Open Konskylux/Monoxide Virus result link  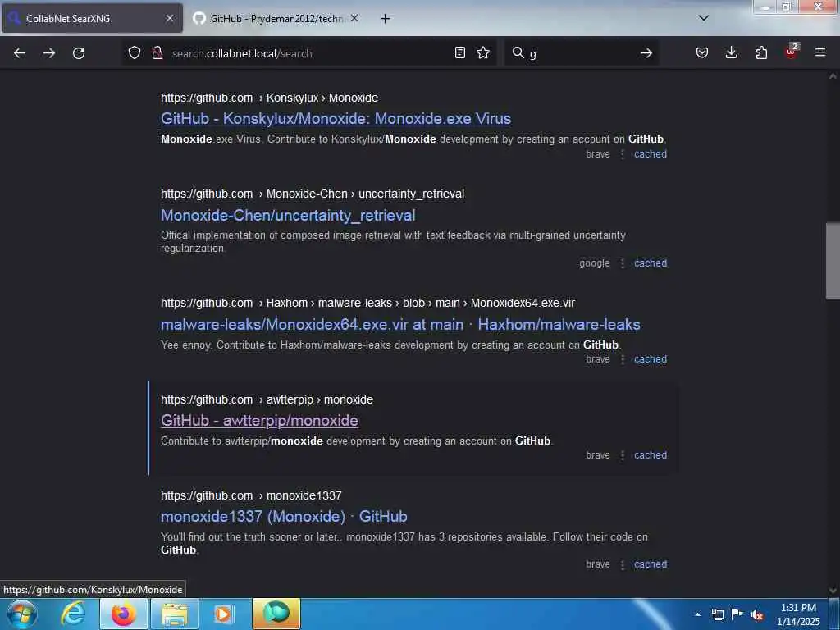(x=336, y=118)
